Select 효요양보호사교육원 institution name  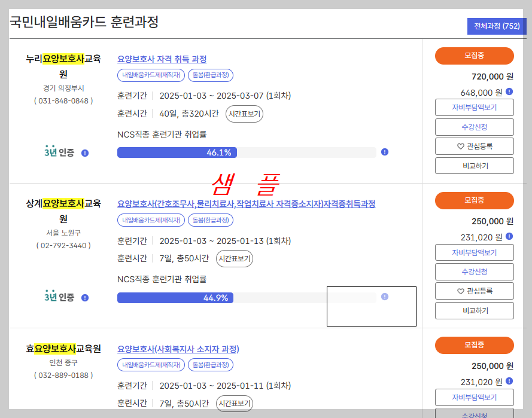pyautogui.click(x=63, y=349)
